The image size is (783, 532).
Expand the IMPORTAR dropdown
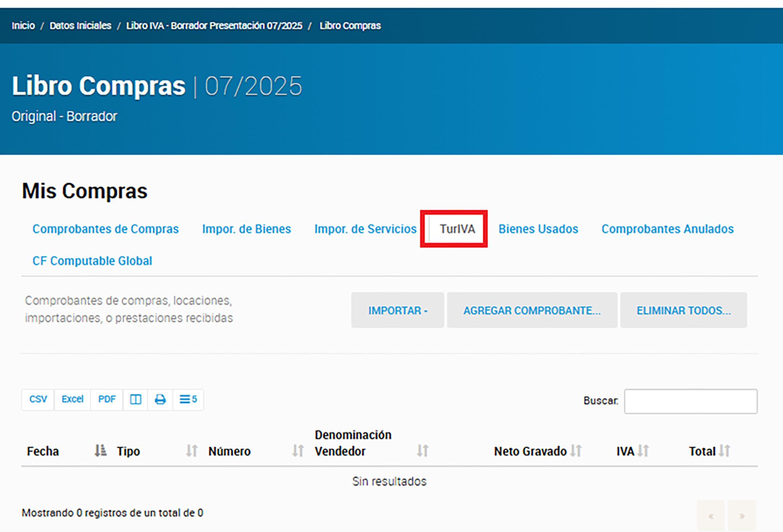397,310
